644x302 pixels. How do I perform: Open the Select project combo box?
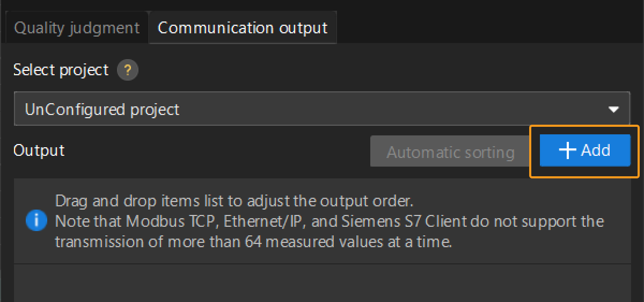[321, 109]
